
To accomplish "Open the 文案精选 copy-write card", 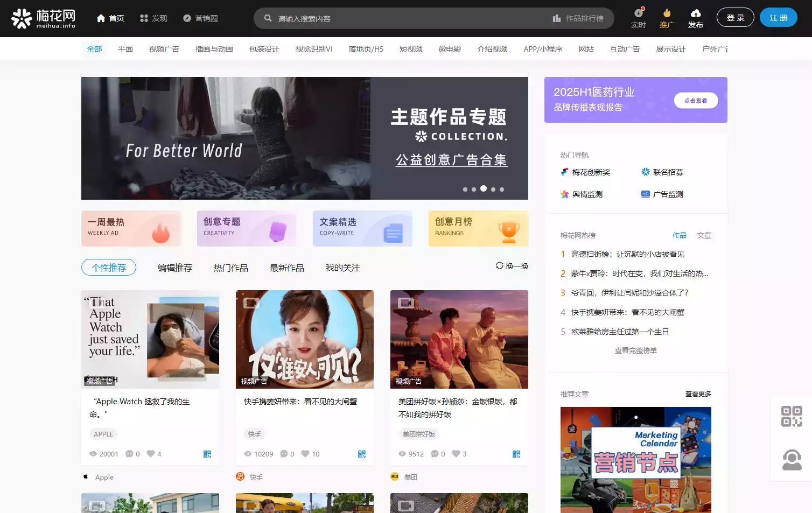I will click(x=362, y=228).
